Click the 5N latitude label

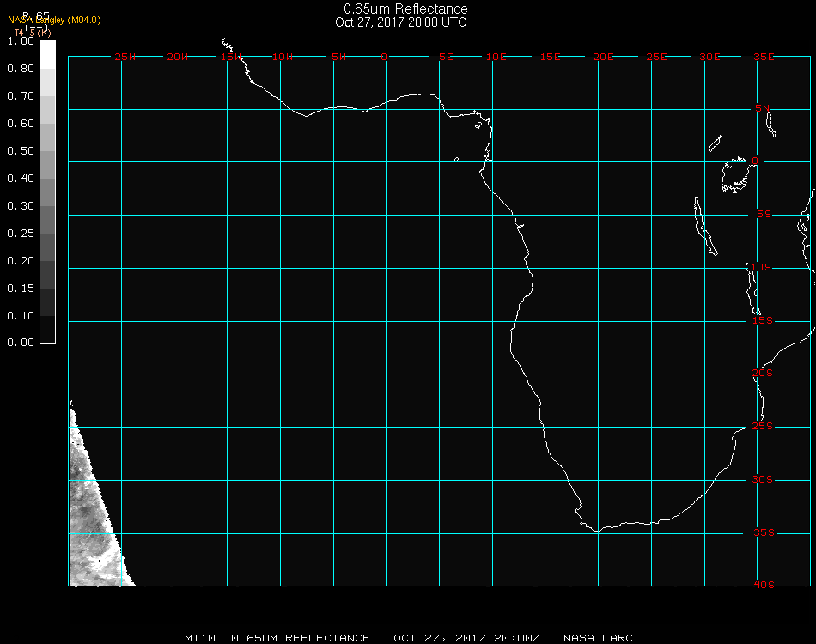(x=763, y=108)
